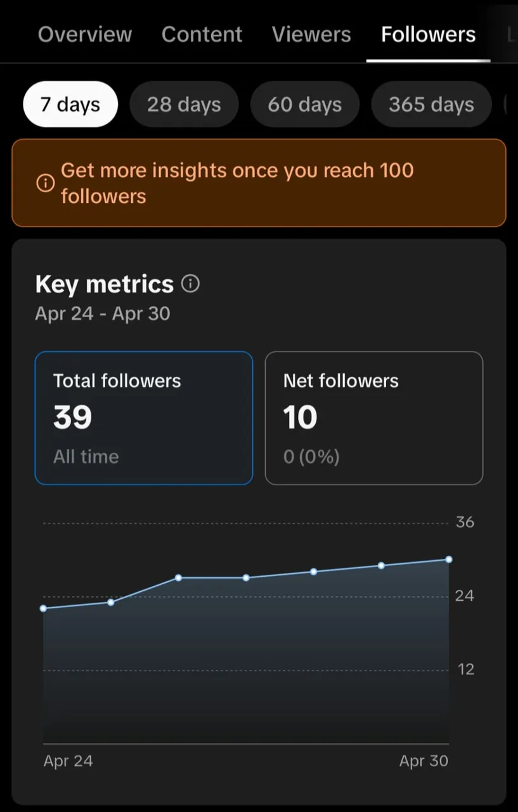Pick the 60 days filter

coord(304,104)
